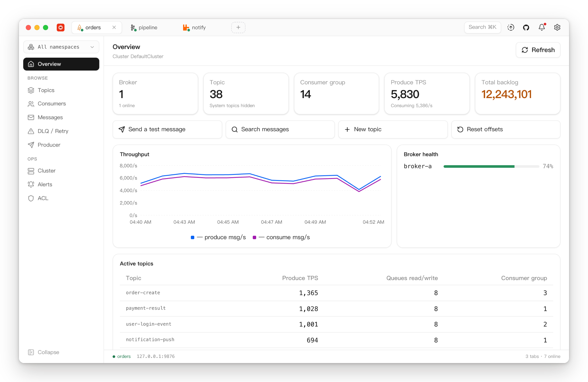Expand the All namespaces dropdown

(x=61, y=47)
